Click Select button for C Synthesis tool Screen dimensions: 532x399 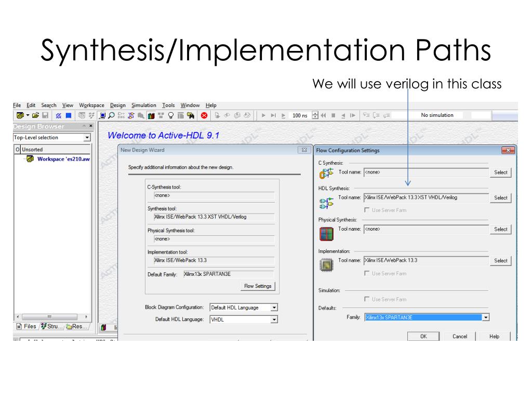(x=500, y=172)
